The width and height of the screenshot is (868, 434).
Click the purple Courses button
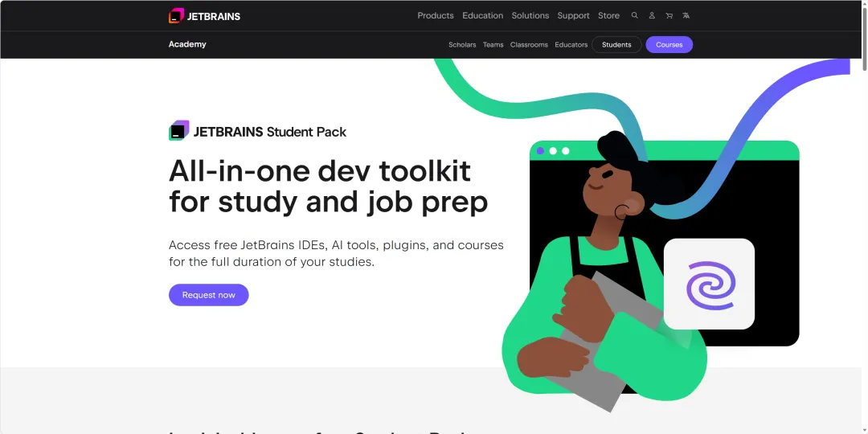[669, 45]
